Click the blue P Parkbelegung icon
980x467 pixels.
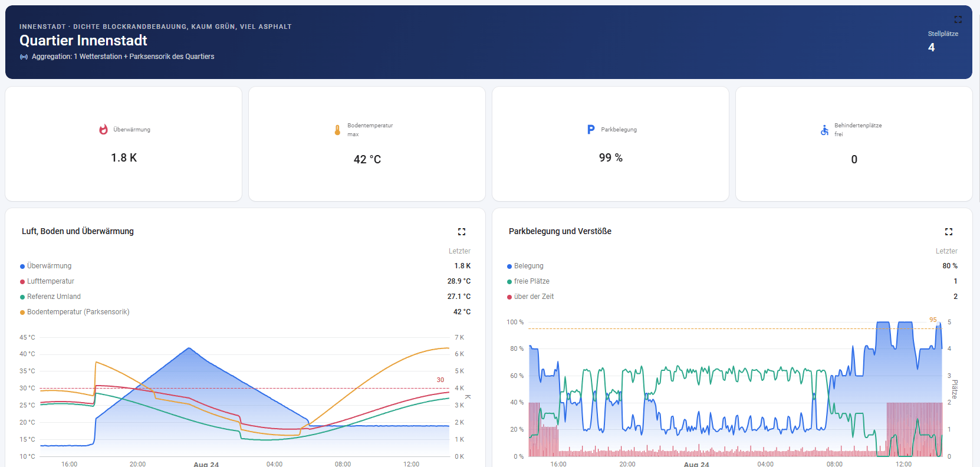[x=591, y=130]
